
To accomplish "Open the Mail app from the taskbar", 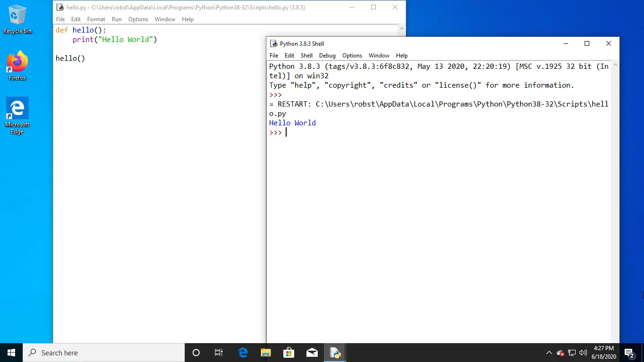I will 312,352.
